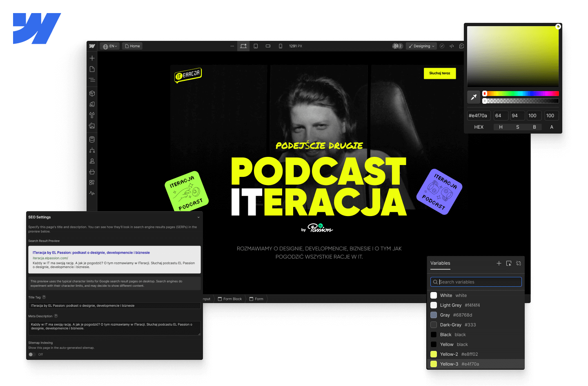This screenshot has height=386, width=588.
Task: Click the search result preview title link
Action: [x=91, y=253]
